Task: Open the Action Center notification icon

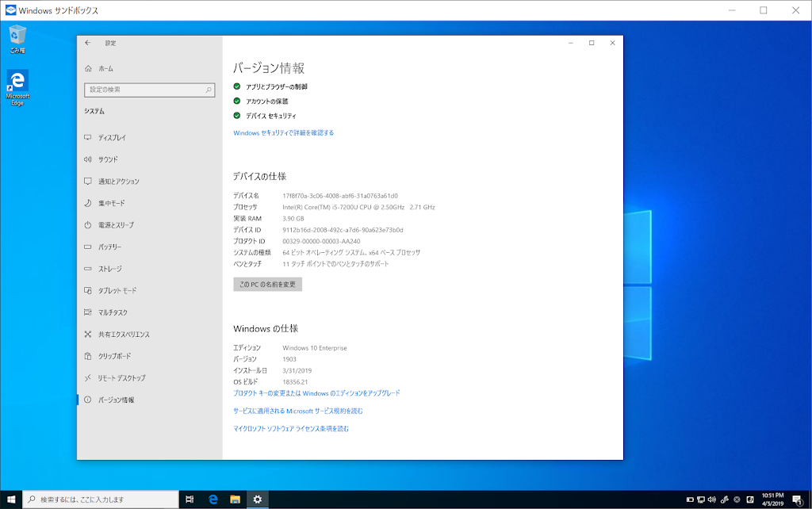Action: (798, 499)
